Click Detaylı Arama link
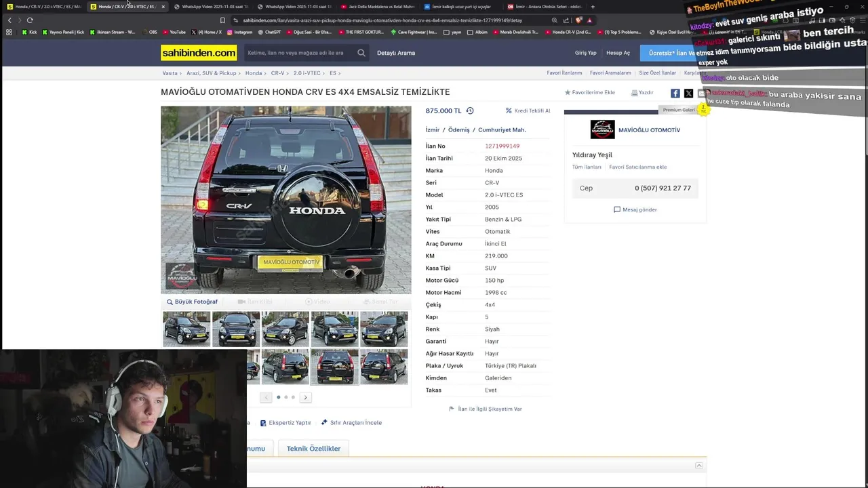 click(396, 53)
